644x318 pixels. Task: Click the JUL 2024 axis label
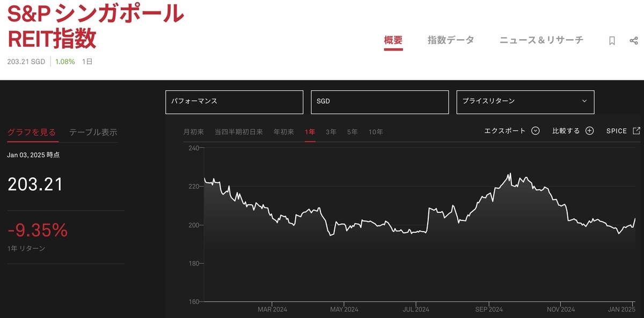[415, 309]
